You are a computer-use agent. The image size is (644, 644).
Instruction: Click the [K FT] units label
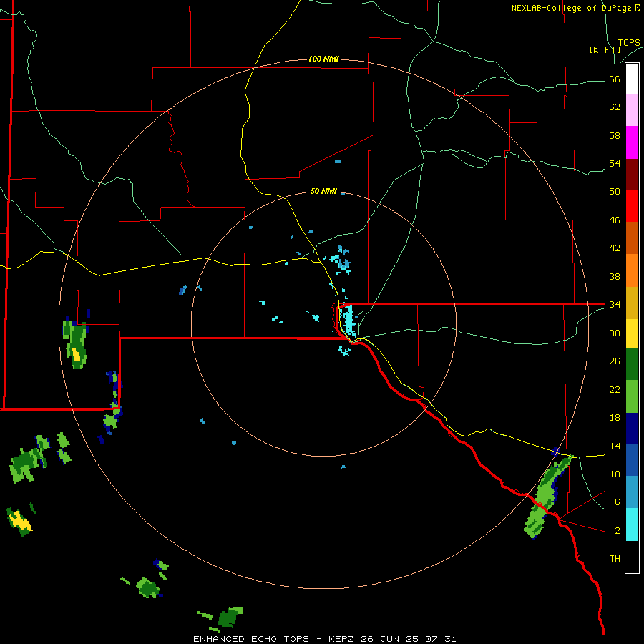(x=605, y=49)
